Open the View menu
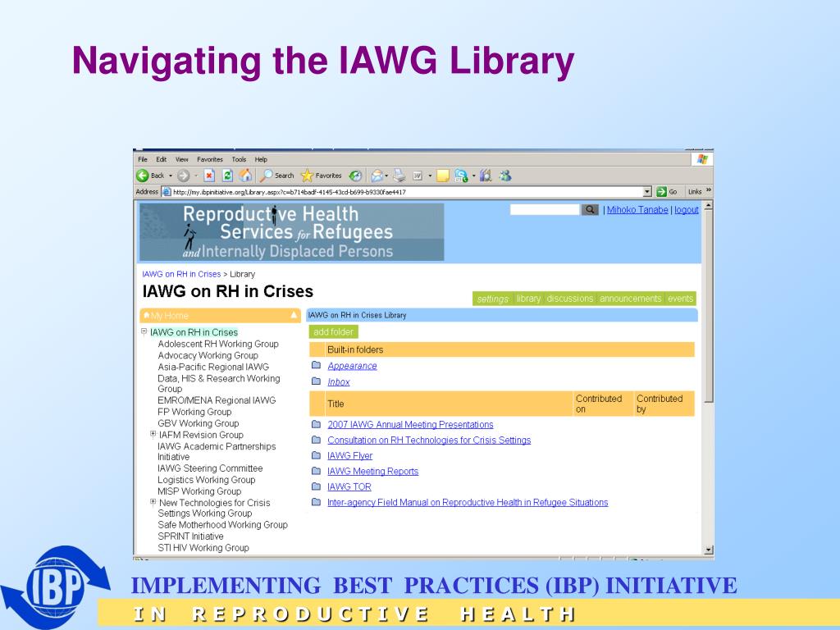The image size is (840, 630). (x=181, y=159)
